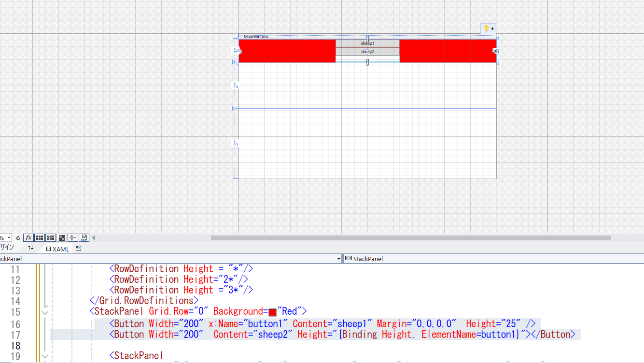Viewport: 644px width, 363px height.
Task: Click the left margin chain-link handle
Action: point(239,51)
